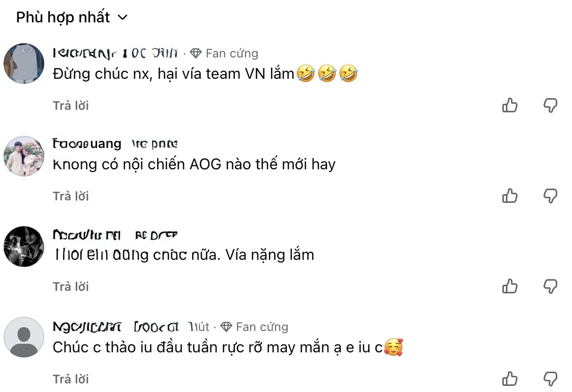Image resolution: width=572 pixels, height=392 pixels.
Task: Like the 'Đừng chúc nx' comment
Action: click(x=509, y=105)
